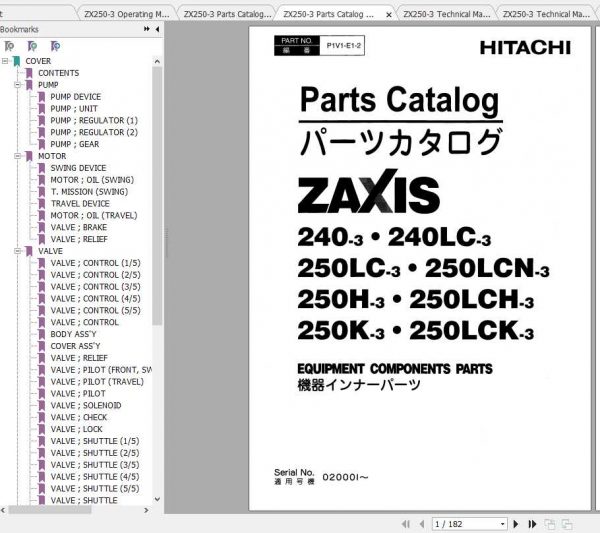Open VALVE ; CONTROL (5/5) bookmark
The width and height of the screenshot is (600, 533).
96,310
